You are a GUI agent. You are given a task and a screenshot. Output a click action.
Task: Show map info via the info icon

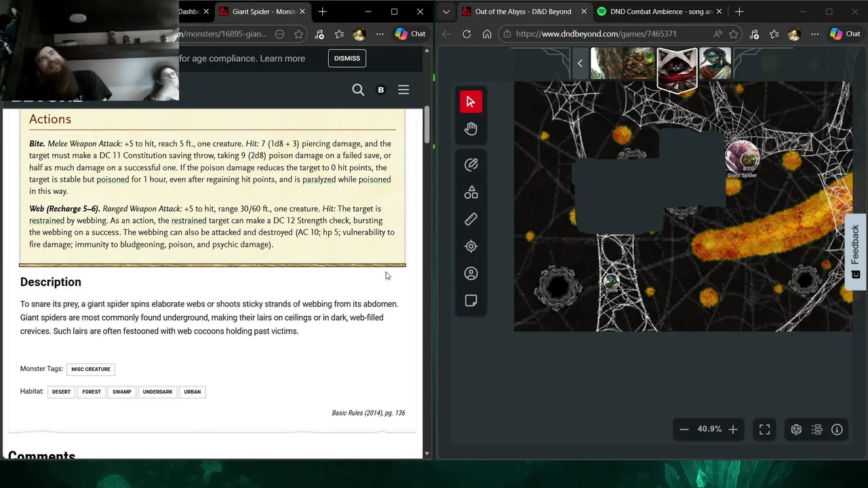click(x=837, y=429)
